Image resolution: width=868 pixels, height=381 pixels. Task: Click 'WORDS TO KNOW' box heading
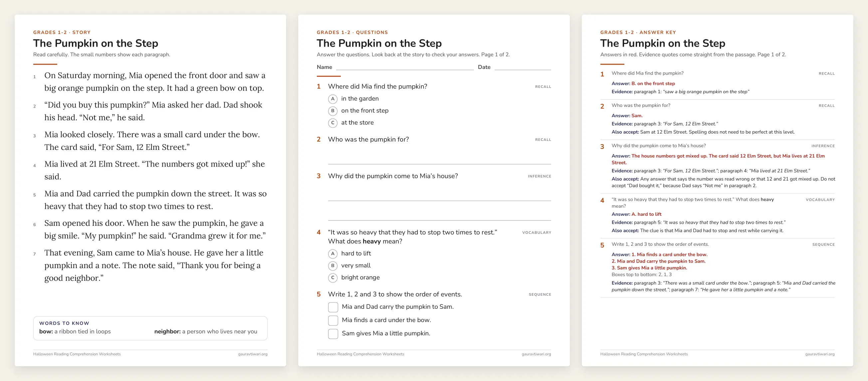64,323
